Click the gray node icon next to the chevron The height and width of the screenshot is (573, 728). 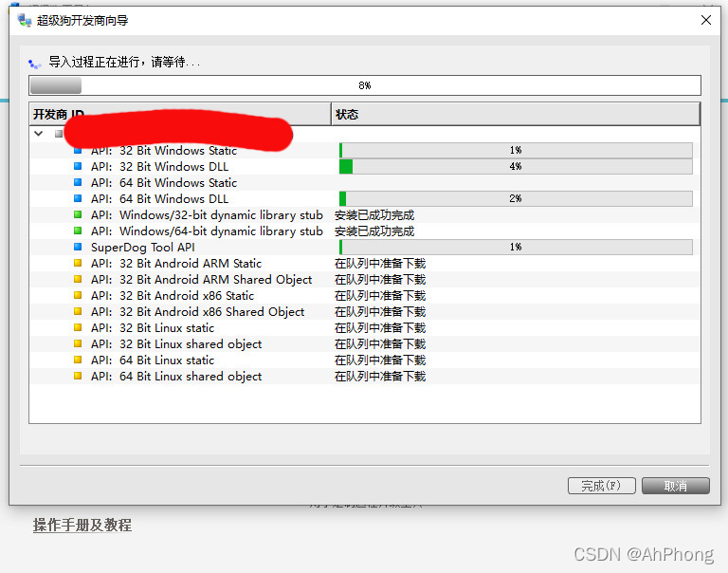(59, 134)
